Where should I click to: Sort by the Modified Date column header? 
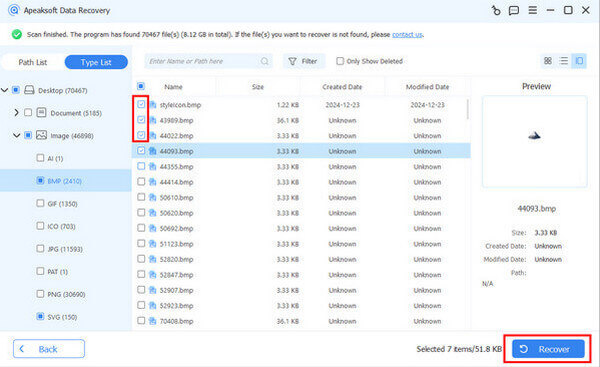(x=427, y=87)
